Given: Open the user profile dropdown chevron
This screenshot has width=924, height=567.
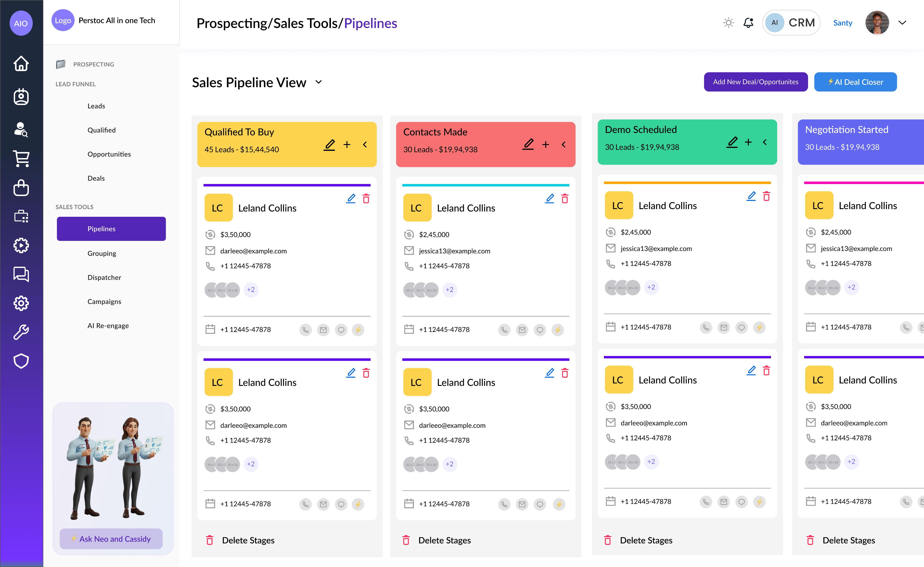Looking at the screenshot, I should pos(902,23).
